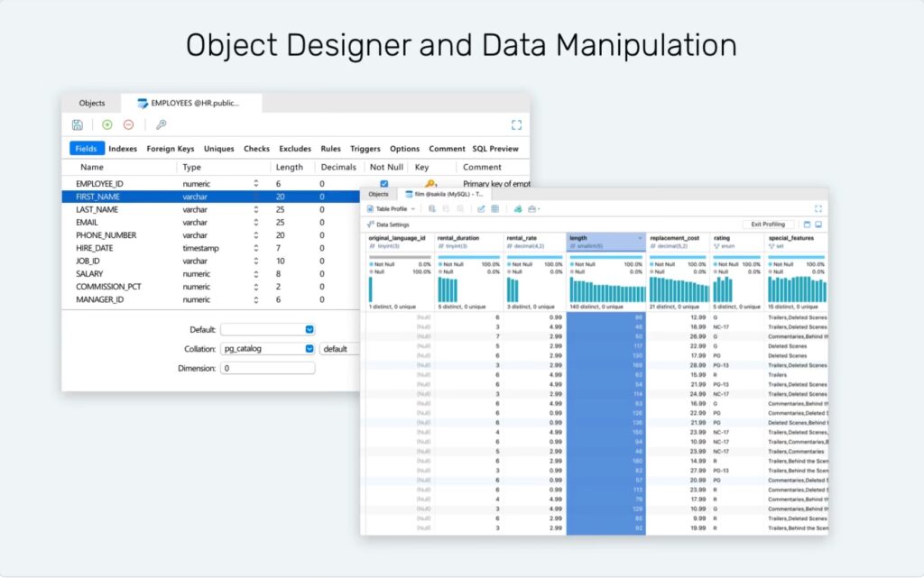Click the printer icon in the film toolbar

532,208
